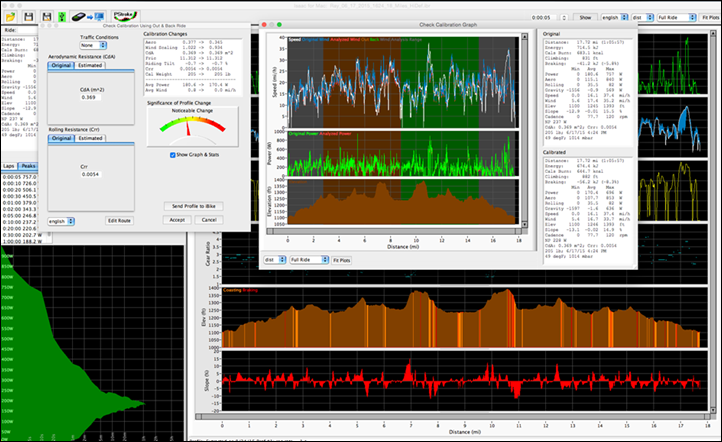Click the time stepper next to 0:00:05
Image resolution: width=722 pixels, height=442 pixels.
click(x=564, y=17)
